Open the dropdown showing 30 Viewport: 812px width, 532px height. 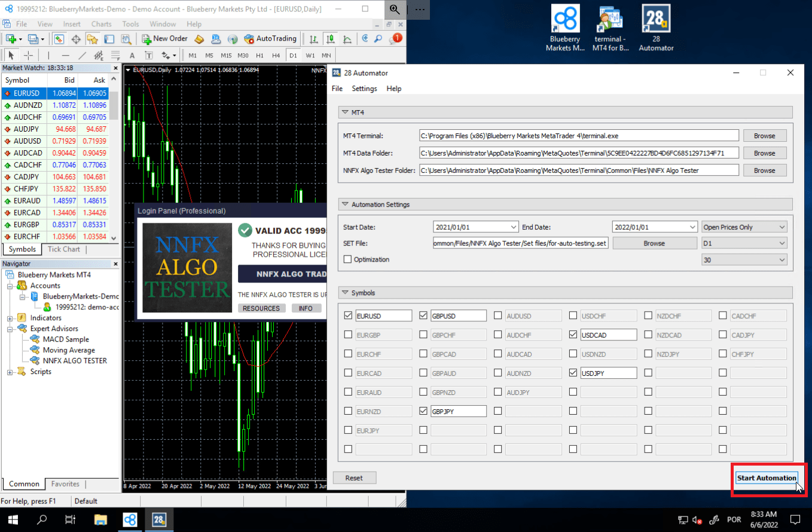point(744,260)
